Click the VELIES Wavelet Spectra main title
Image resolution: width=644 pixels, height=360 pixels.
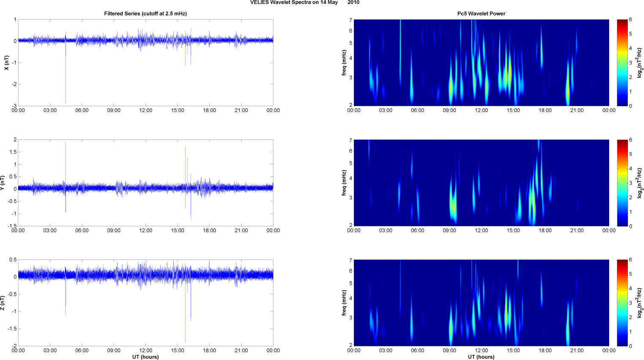305,3
